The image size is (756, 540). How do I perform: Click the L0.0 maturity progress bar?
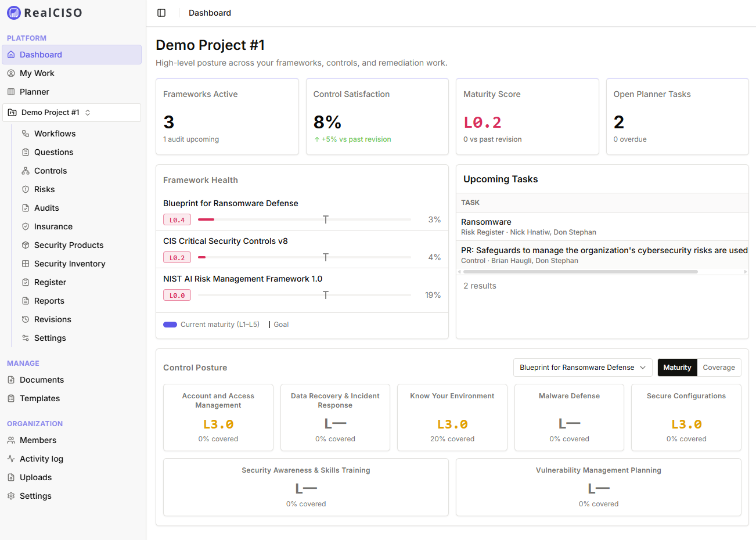pyautogui.click(x=304, y=295)
